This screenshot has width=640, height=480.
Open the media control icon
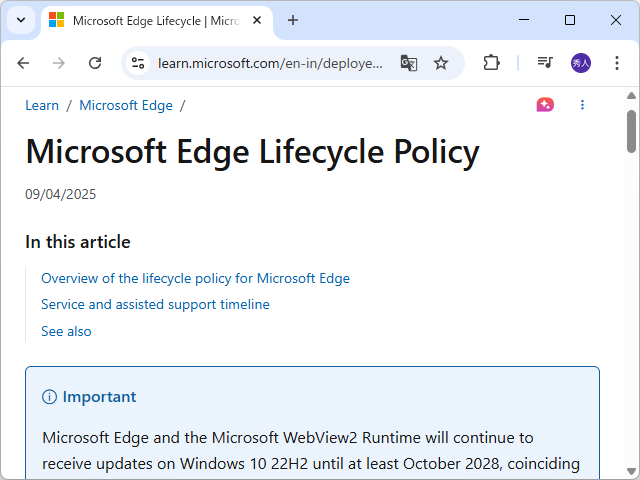pyautogui.click(x=545, y=63)
